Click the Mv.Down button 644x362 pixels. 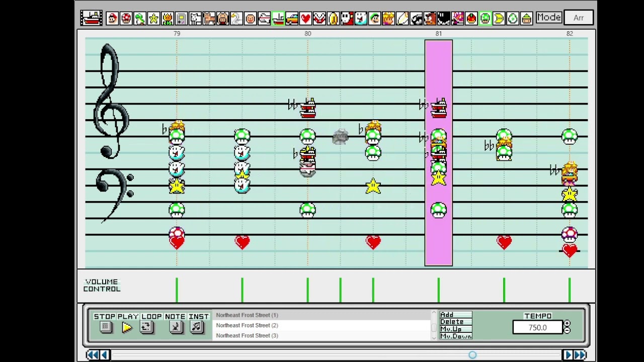pyautogui.click(x=455, y=336)
